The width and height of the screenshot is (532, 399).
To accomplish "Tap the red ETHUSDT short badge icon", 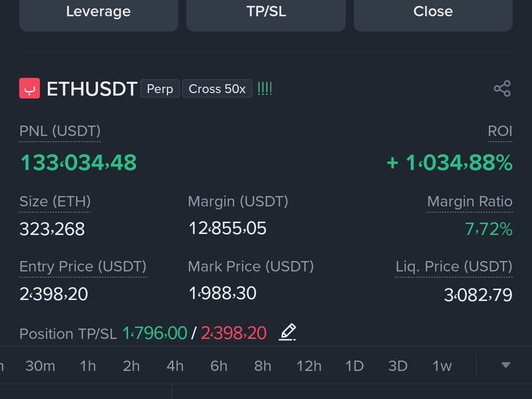I will click(30, 88).
